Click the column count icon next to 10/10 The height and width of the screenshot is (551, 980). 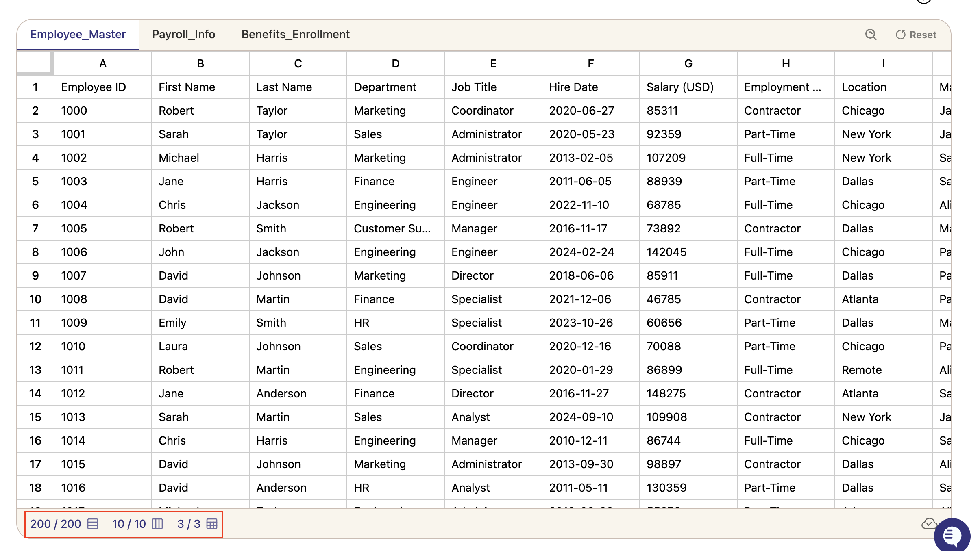[157, 524]
